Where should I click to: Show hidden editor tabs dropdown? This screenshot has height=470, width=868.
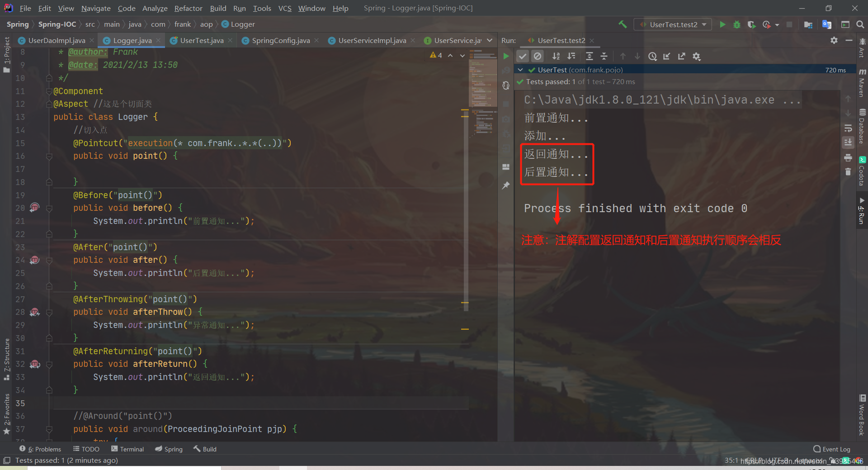pyautogui.click(x=490, y=40)
